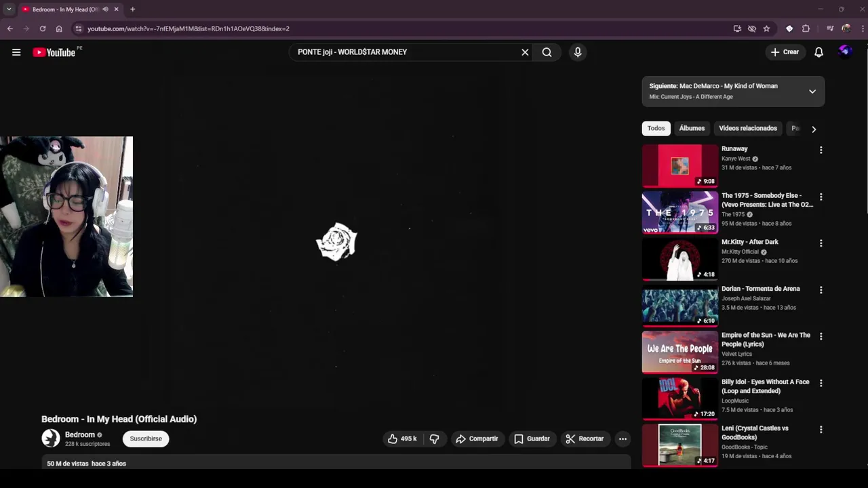Image resolution: width=868 pixels, height=488 pixels.
Task: Play the Mr.Kitty After Dark thumbnail
Action: pos(679,259)
